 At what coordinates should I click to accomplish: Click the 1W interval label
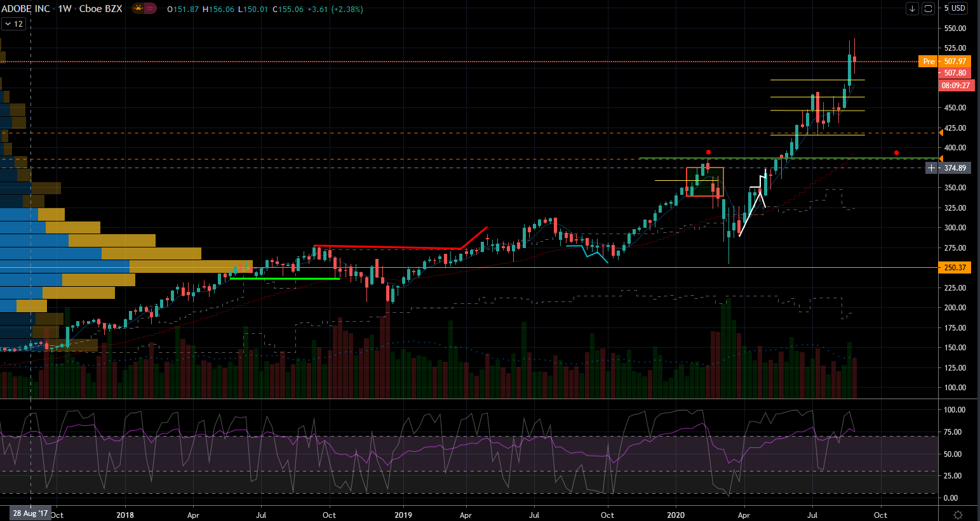pyautogui.click(x=65, y=9)
